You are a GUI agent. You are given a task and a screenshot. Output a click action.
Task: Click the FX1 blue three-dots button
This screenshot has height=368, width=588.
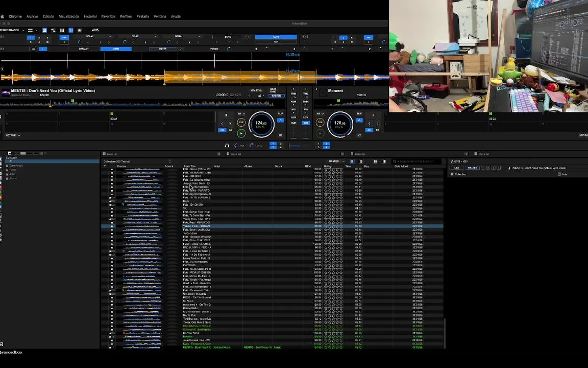[64, 37]
